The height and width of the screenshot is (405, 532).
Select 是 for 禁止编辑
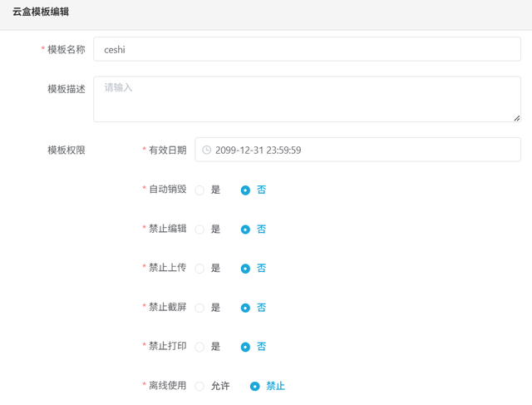coord(199,230)
